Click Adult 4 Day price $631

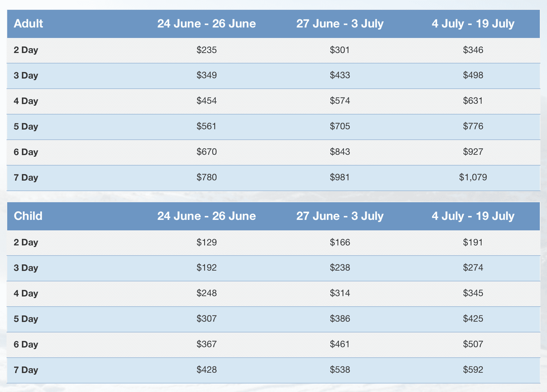[x=473, y=101]
